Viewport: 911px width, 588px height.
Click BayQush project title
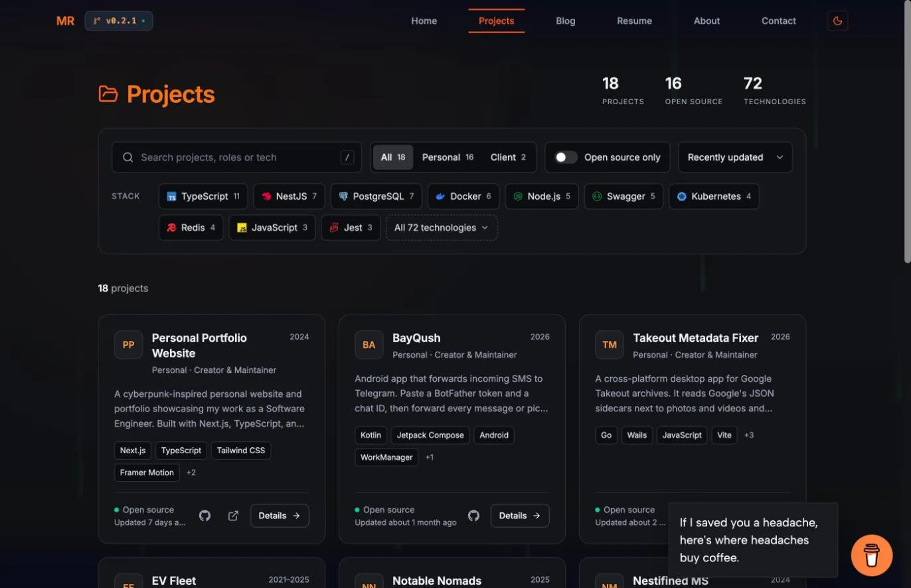pyautogui.click(x=416, y=338)
